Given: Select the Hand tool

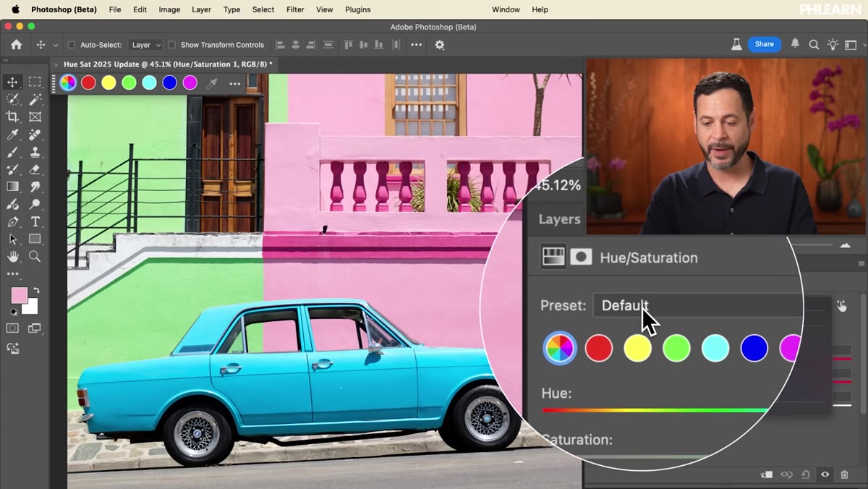Looking at the screenshot, I should click(12, 257).
